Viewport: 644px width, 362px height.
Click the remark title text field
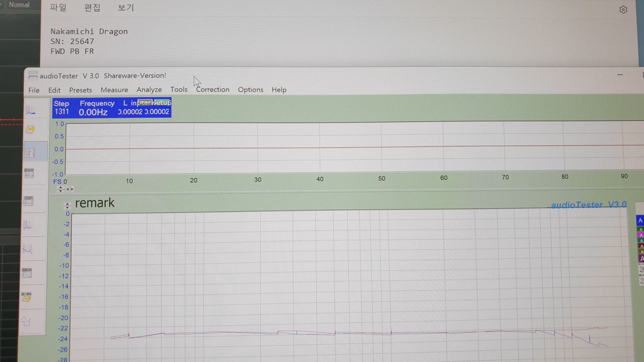click(x=95, y=203)
